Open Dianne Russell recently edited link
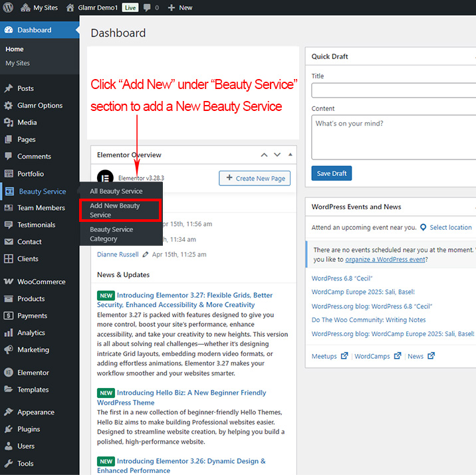 (118, 254)
